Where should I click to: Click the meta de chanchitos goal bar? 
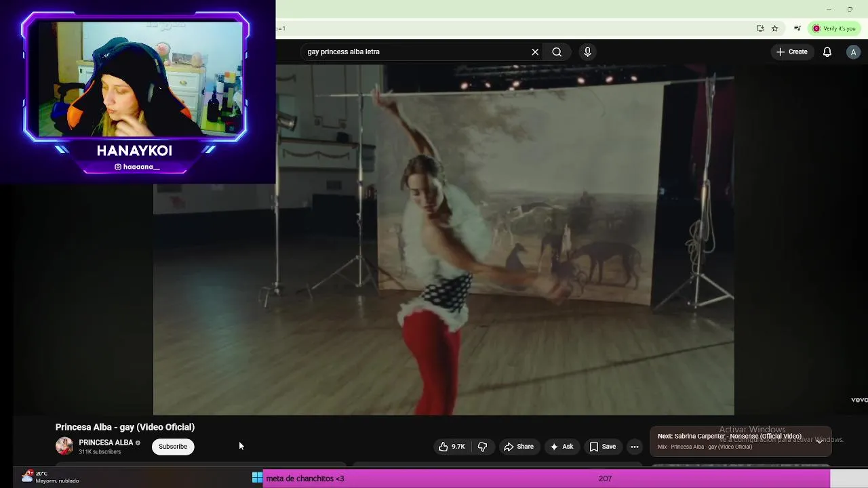[546, 479]
